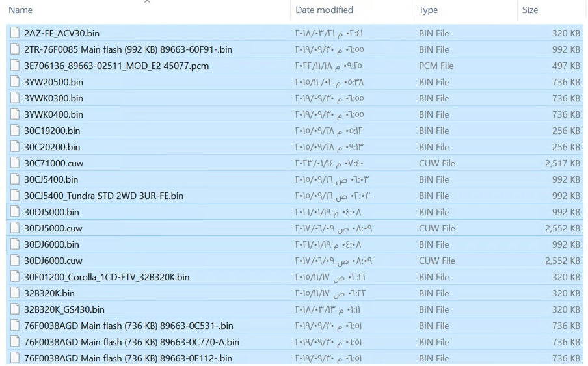The height and width of the screenshot is (366, 588).
Task: Click the icon of 3YWK0300.bin
Action: [15, 98]
